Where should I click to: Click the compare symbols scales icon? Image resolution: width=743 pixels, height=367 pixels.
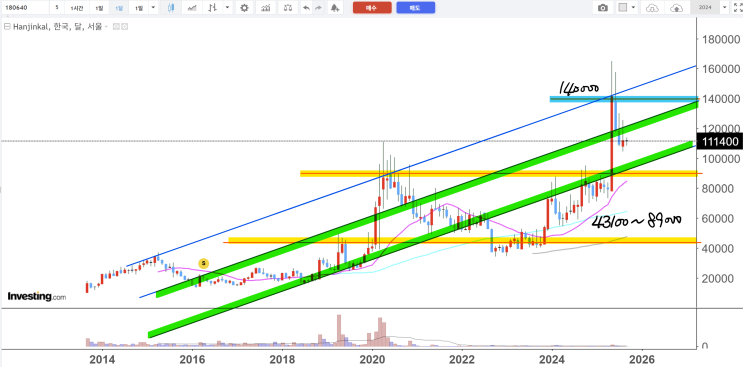[x=287, y=8]
